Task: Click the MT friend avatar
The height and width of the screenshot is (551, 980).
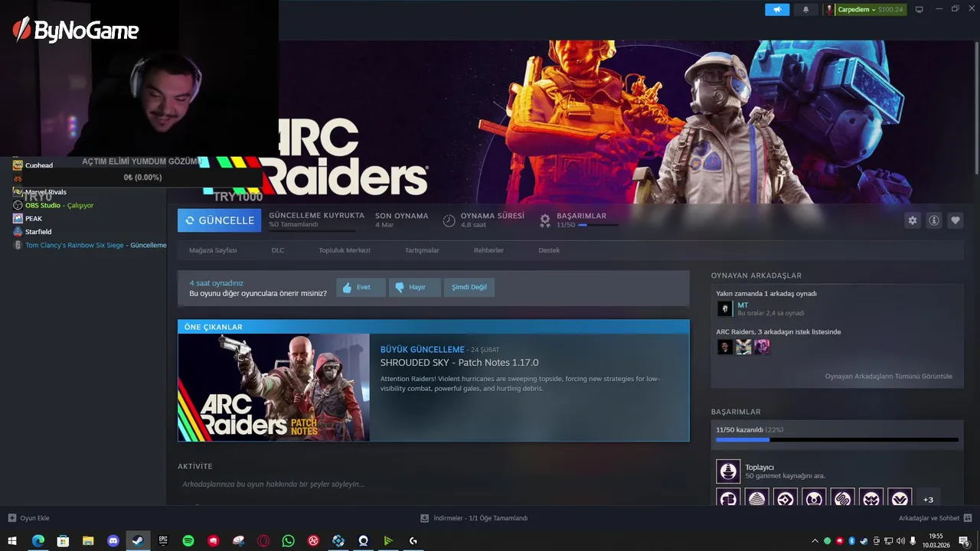Action: click(x=724, y=308)
